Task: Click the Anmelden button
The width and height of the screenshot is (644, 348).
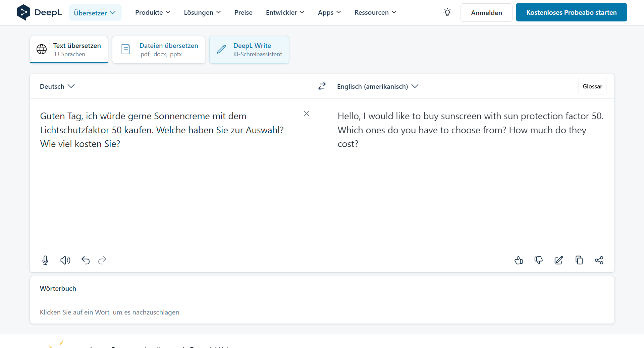Action: point(486,12)
